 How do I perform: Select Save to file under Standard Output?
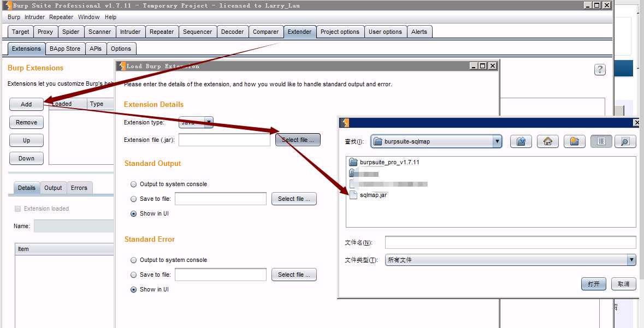tap(133, 199)
